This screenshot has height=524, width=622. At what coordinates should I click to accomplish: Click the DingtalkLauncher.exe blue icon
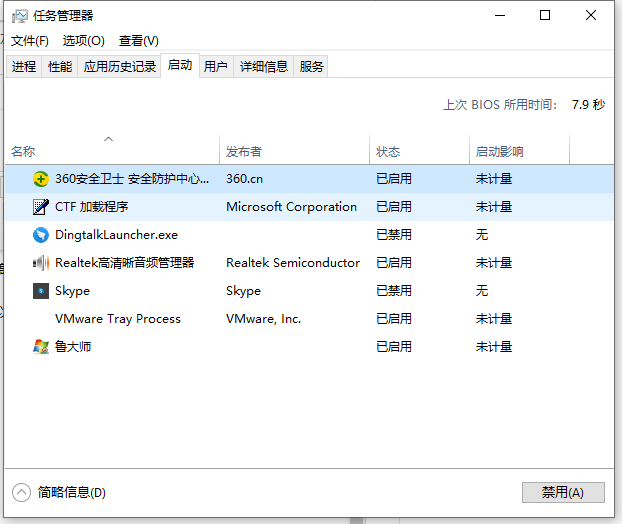tap(40, 235)
